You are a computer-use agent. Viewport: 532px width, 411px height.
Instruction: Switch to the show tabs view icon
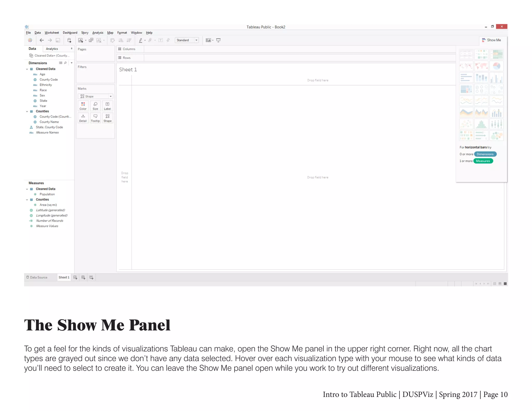505,284
